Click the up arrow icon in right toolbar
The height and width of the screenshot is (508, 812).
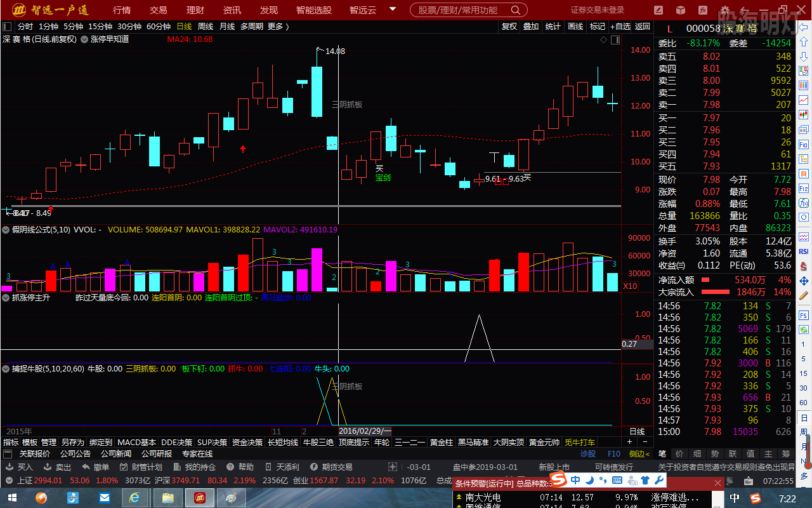804,41
